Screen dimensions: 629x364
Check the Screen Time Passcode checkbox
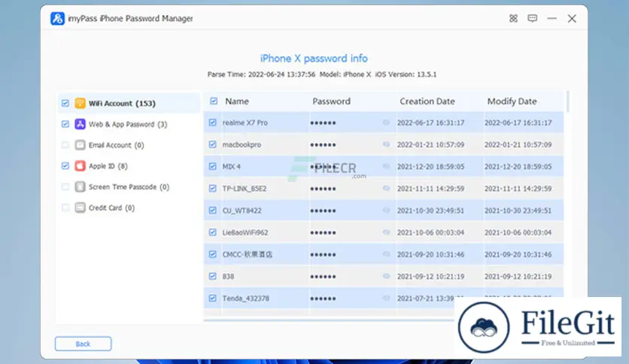[x=65, y=187]
